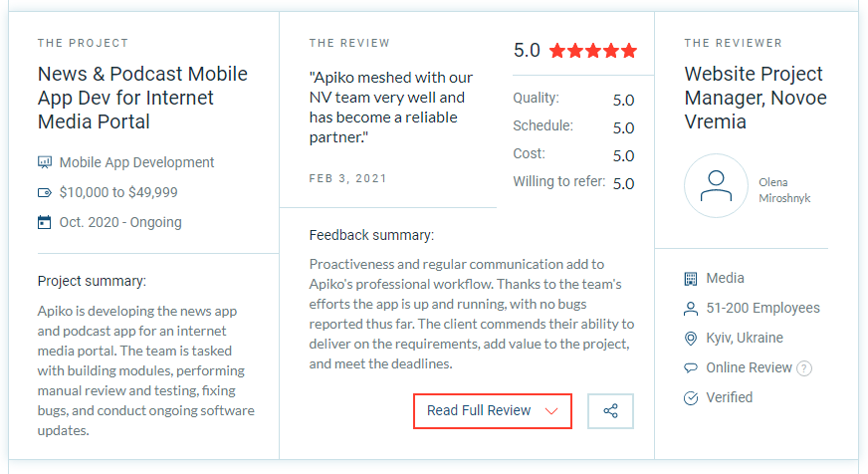Click the calendar icon beside Oct. 2020
The width and height of the screenshot is (868, 474).
tap(44, 222)
